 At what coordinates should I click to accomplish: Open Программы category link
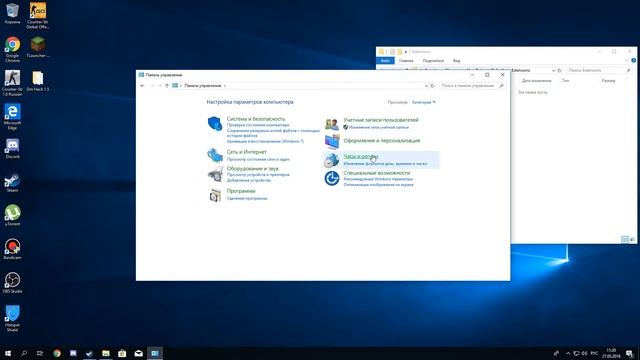pyautogui.click(x=241, y=191)
